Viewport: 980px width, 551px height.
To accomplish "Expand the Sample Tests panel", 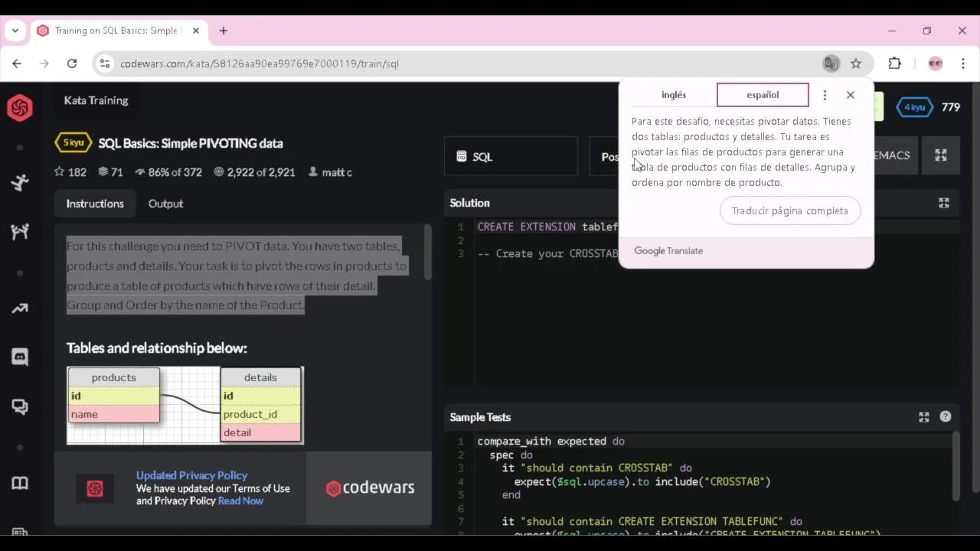I will pos(924,417).
